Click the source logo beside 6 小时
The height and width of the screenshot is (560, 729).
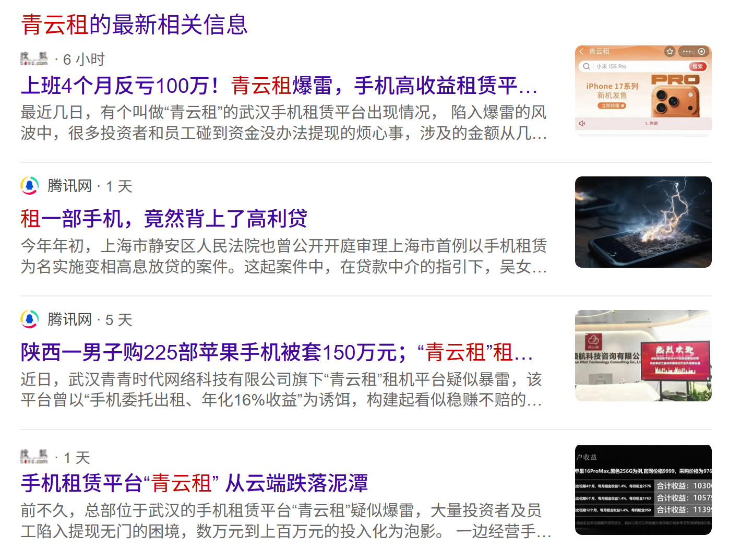tap(34, 59)
